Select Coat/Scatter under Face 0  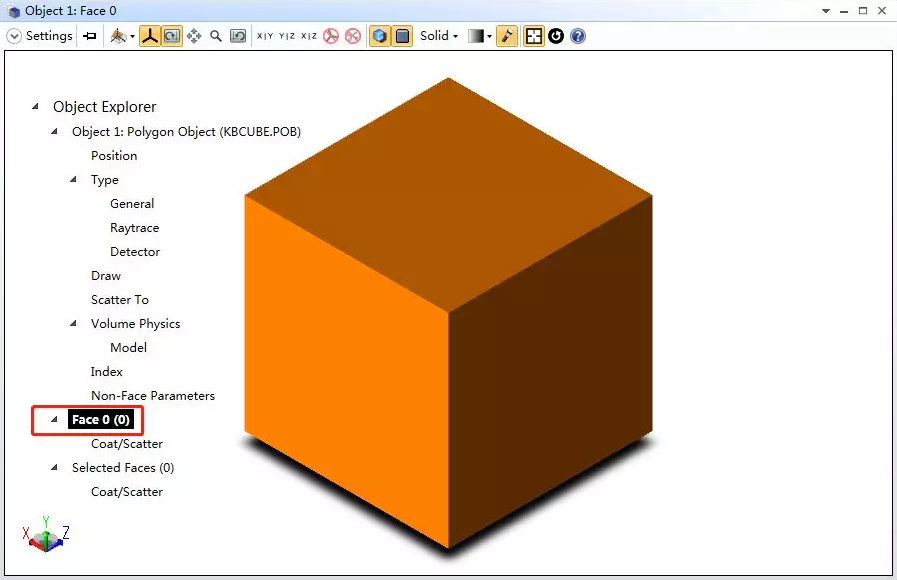[x=127, y=444]
